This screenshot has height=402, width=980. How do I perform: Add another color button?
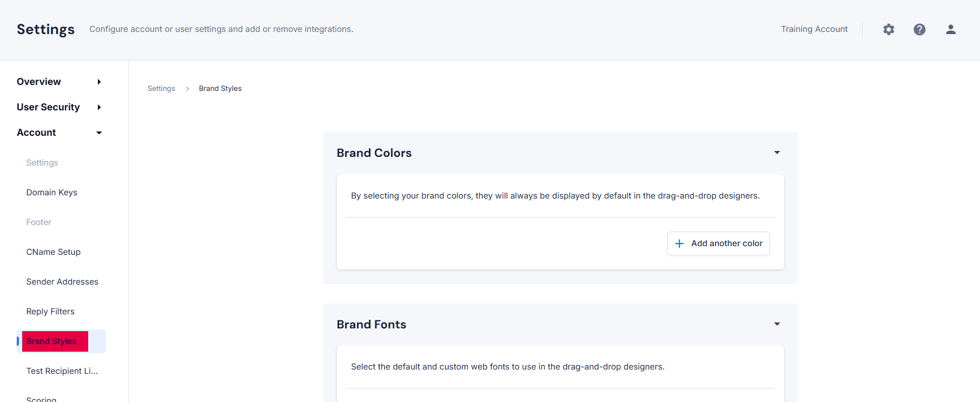pyautogui.click(x=718, y=243)
